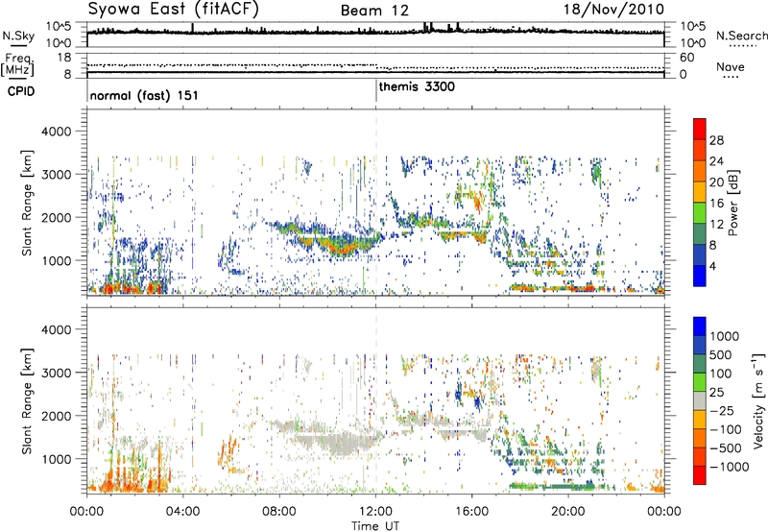768x532 pixels.
Task: Click the '04:00' time axis label
Action: coord(182,512)
